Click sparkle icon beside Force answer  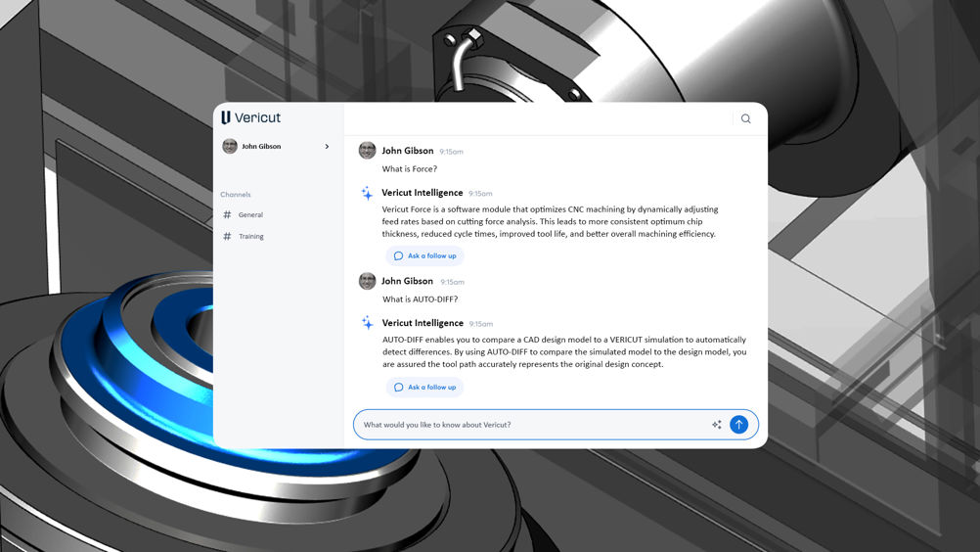click(x=367, y=193)
